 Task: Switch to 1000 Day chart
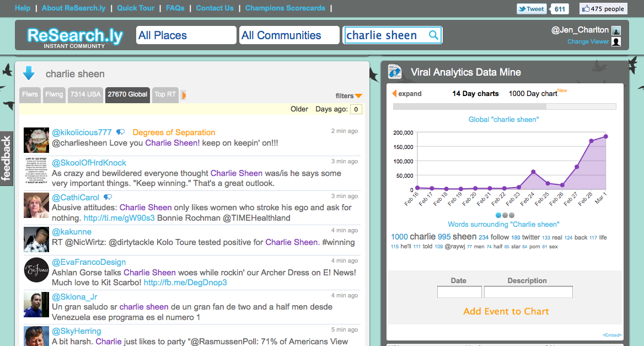click(533, 94)
